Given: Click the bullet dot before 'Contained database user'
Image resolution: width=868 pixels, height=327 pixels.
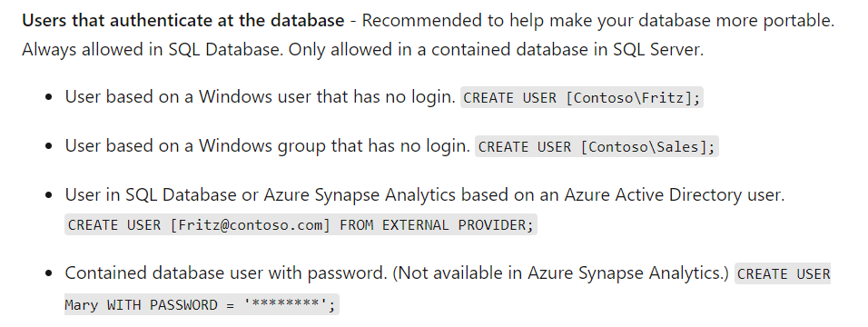Looking at the screenshot, I should [50, 273].
